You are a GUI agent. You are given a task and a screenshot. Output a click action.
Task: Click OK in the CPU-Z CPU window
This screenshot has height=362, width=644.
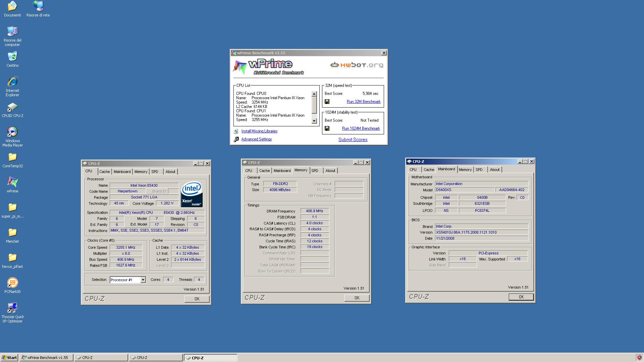click(197, 299)
